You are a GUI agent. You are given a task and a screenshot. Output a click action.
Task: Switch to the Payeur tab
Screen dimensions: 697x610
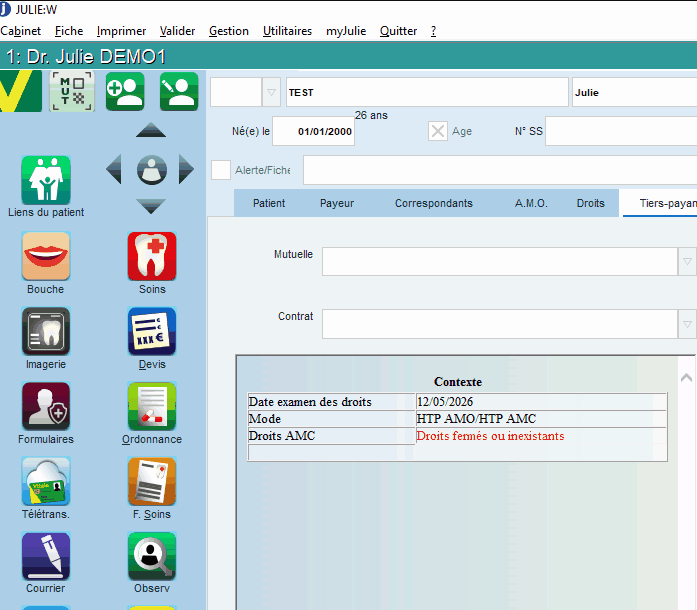[x=337, y=203]
